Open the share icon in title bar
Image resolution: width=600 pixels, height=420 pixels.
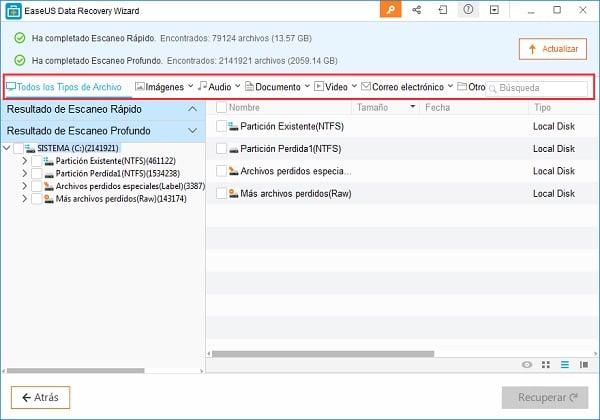pyautogui.click(x=417, y=10)
